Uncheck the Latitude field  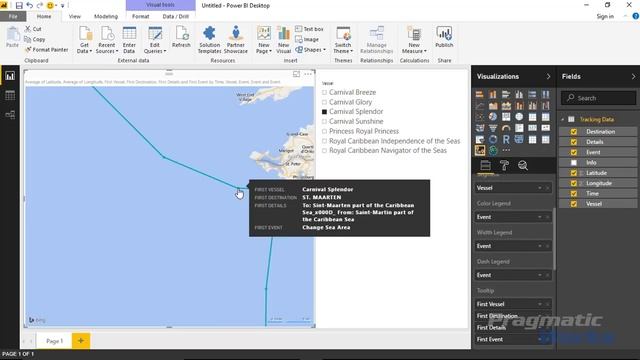point(574,173)
